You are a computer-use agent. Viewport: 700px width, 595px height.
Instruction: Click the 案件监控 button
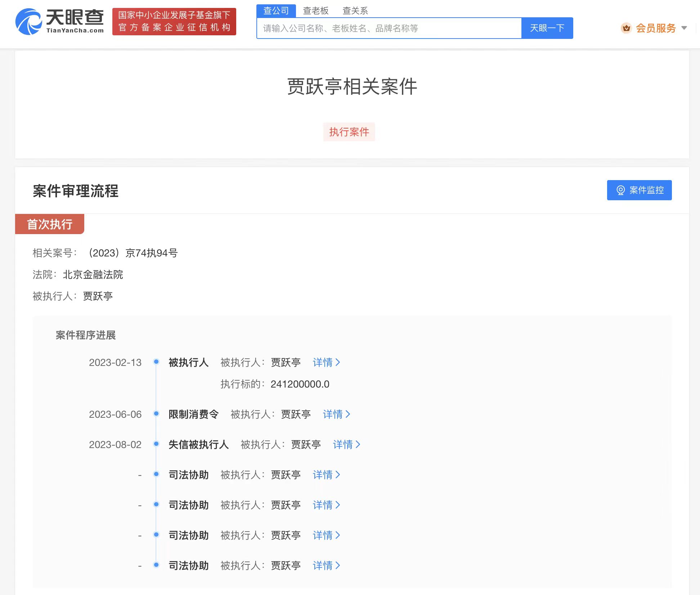639,190
